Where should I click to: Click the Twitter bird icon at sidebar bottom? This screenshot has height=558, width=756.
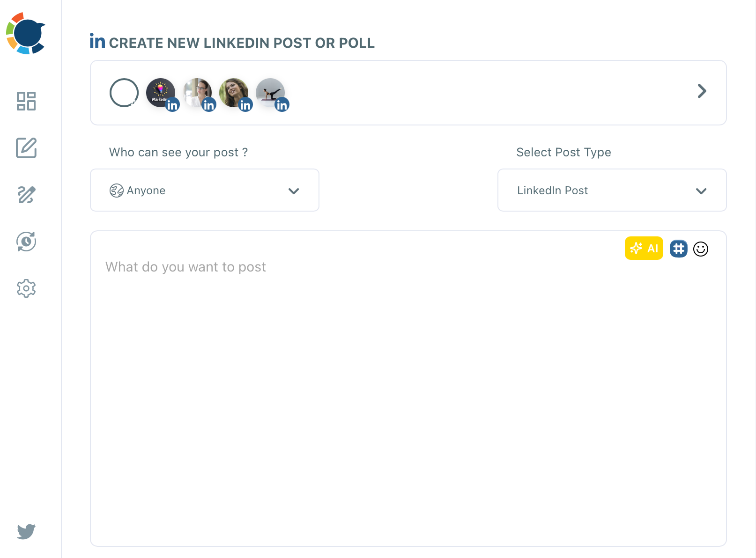click(27, 532)
